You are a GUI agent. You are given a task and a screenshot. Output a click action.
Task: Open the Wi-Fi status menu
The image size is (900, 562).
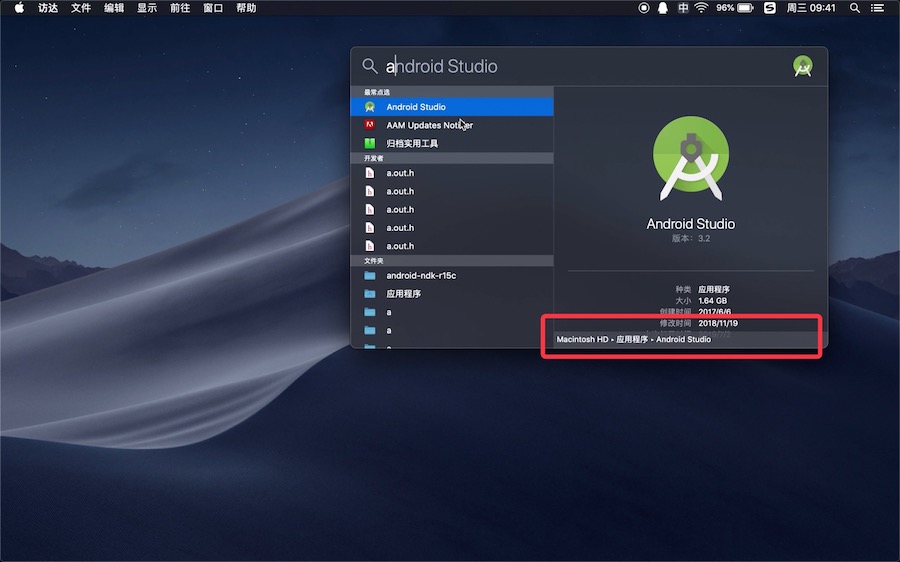point(701,8)
